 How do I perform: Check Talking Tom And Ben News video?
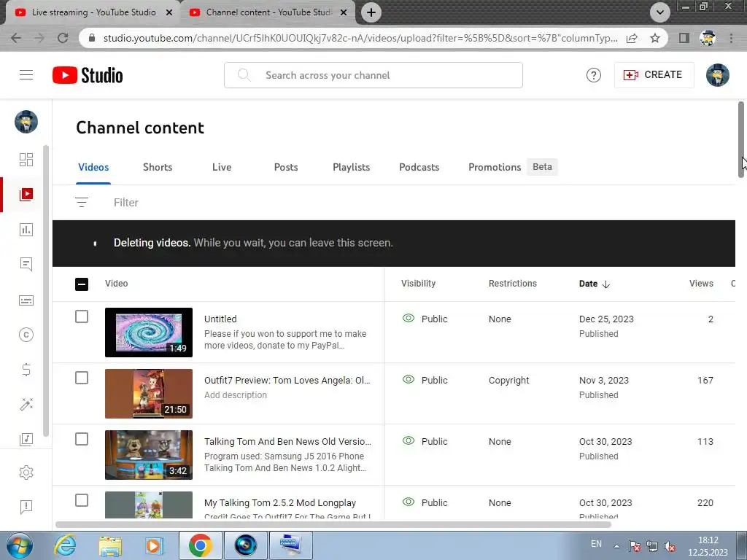click(82, 439)
